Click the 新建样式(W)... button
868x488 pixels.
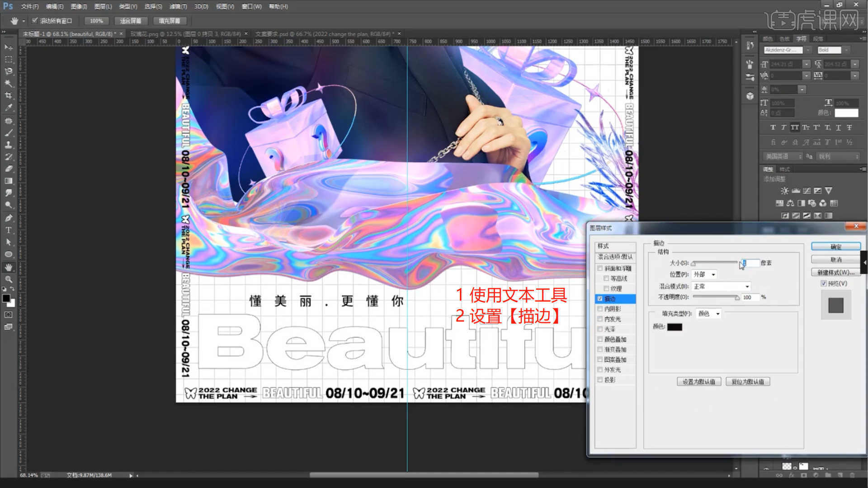pyautogui.click(x=835, y=272)
